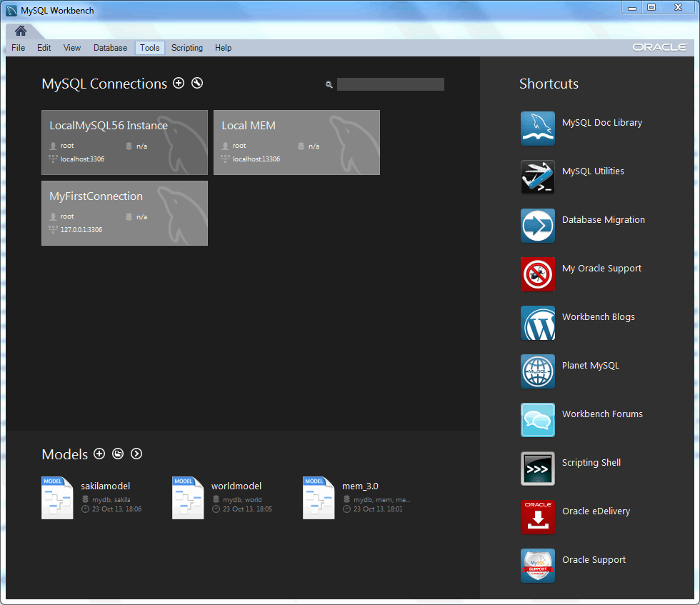Click the MySQL Utilities knife icon
The height and width of the screenshot is (605, 700).
538,177
